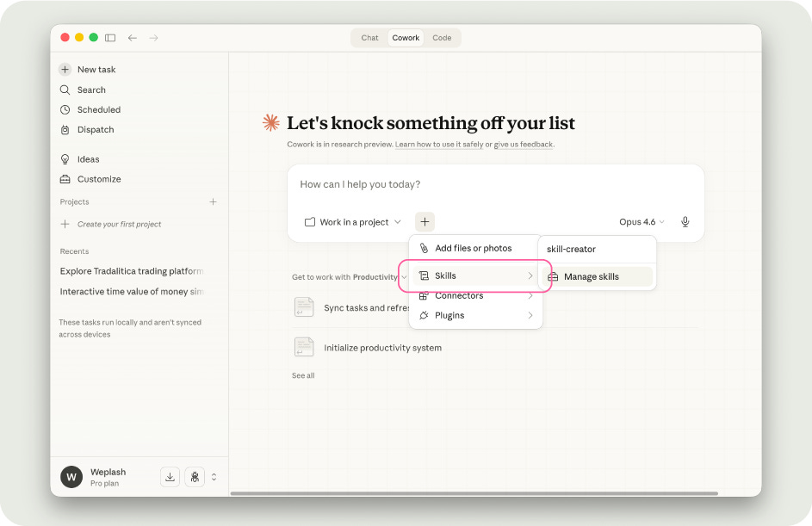Screen dimensions: 812x526
Task: Add a project via Projects plus icon
Action: 213,202
